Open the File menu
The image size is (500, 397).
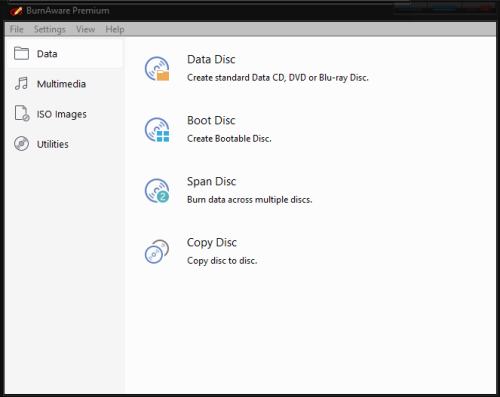pos(17,29)
